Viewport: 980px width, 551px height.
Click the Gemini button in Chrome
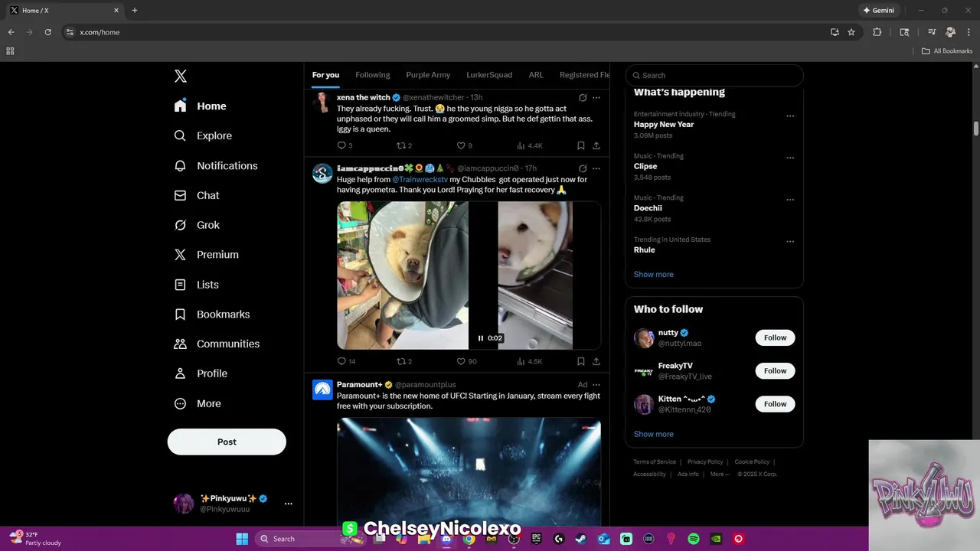point(878,11)
